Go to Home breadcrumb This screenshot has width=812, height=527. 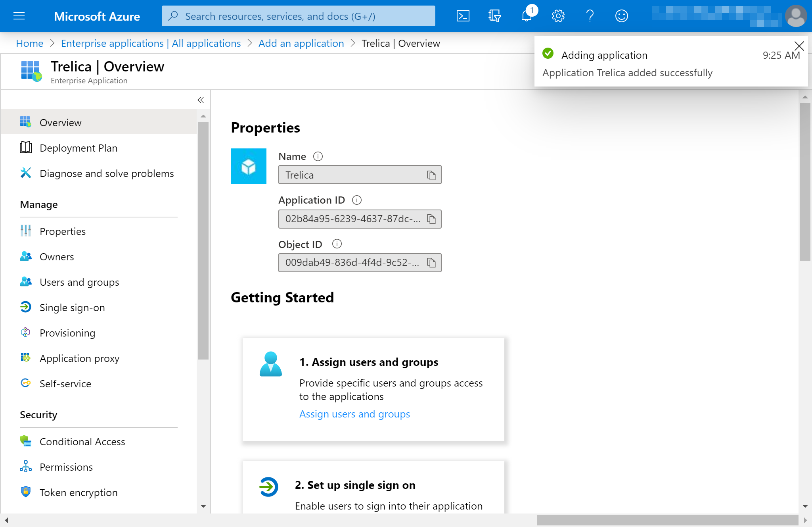(30, 43)
